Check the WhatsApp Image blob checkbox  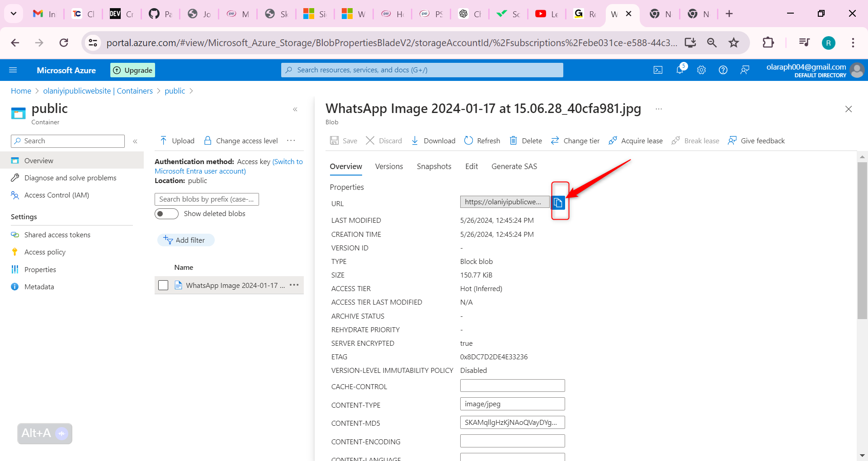pos(163,285)
